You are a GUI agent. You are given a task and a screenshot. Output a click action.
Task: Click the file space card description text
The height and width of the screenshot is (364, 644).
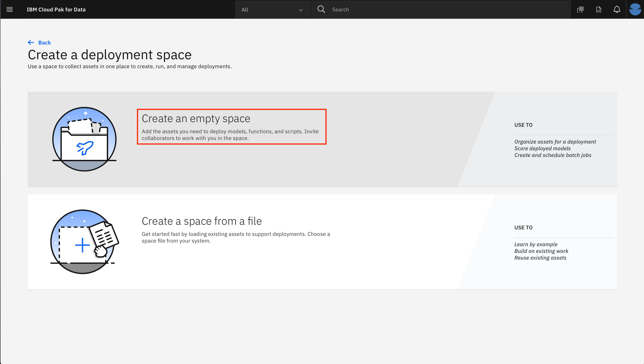235,237
